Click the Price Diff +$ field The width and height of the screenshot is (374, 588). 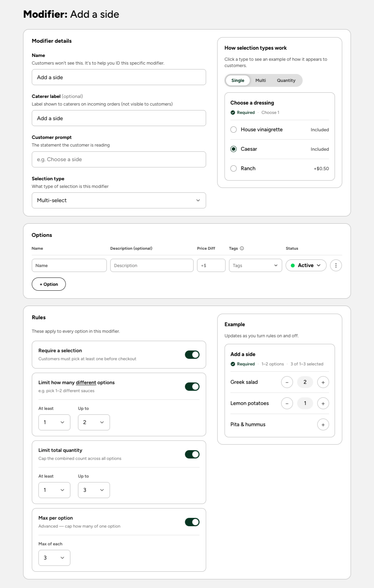click(211, 265)
